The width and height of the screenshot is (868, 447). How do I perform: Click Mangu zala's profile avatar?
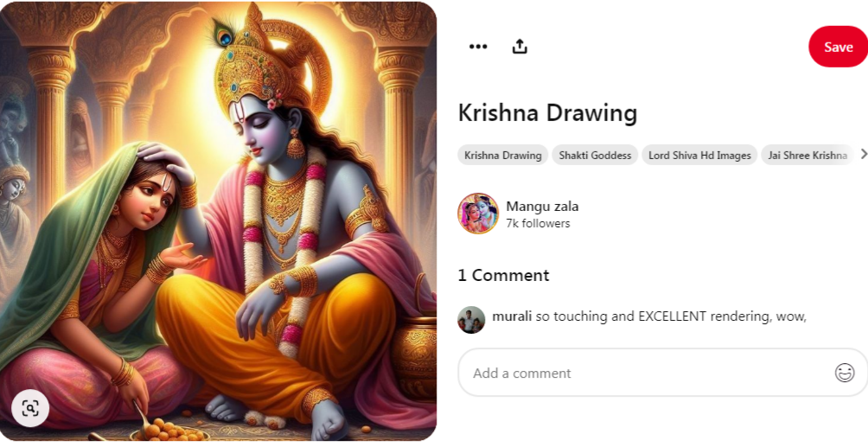478,214
